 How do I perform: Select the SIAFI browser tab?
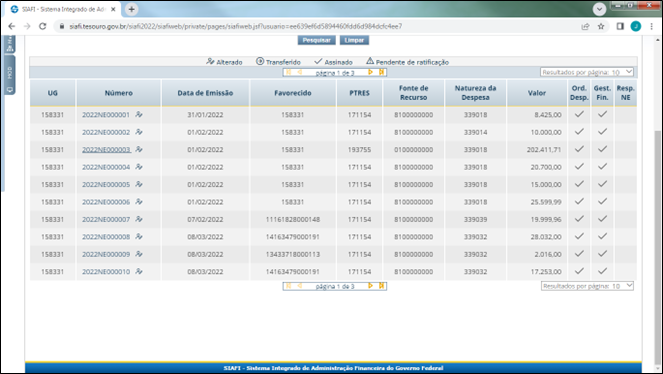click(63, 9)
